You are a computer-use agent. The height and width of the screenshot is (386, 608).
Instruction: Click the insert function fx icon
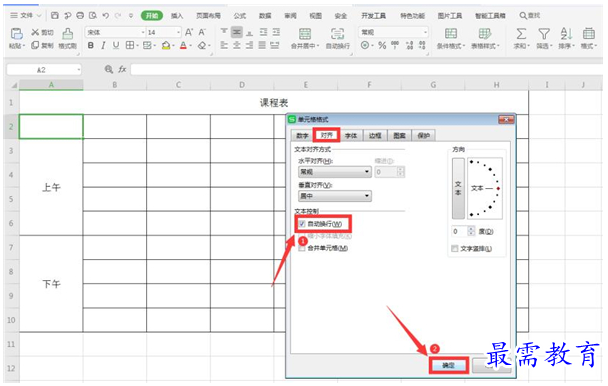click(x=122, y=69)
